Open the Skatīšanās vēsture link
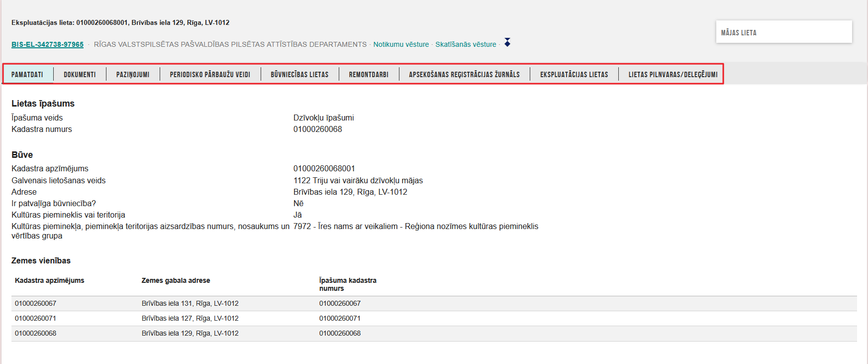868x364 pixels. 466,44
